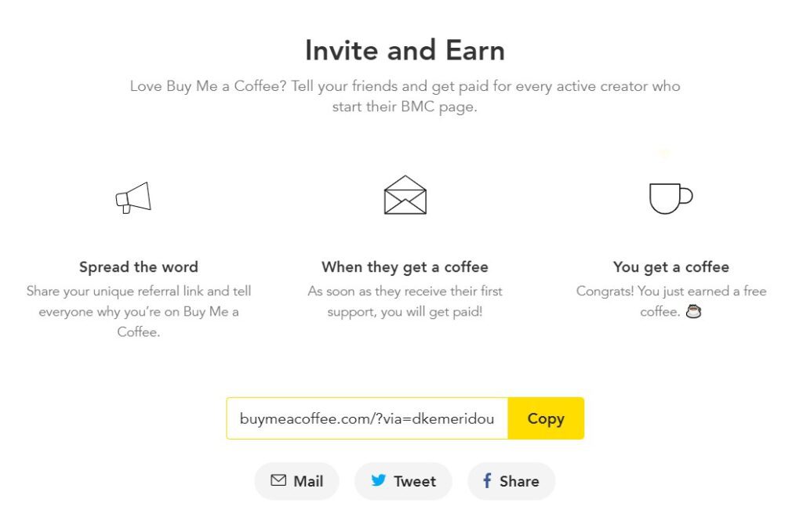Click the referral link text field

[x=367, y=418]
